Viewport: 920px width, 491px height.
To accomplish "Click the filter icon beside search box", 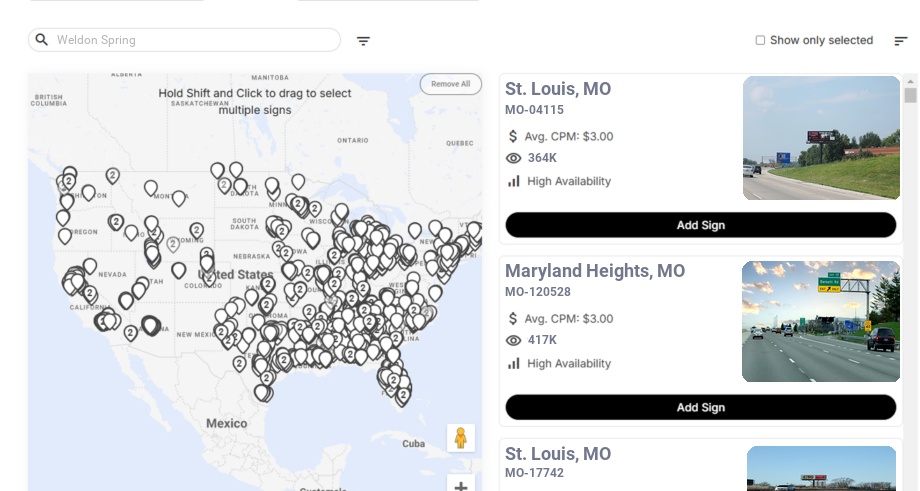I will [363, 41].
